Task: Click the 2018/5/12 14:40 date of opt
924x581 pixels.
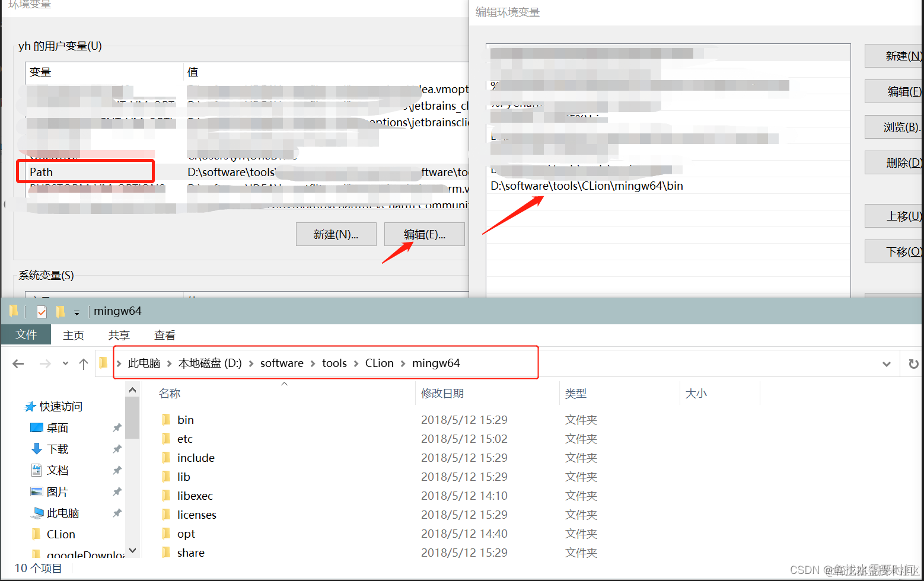Action: (x=464, y=534)
